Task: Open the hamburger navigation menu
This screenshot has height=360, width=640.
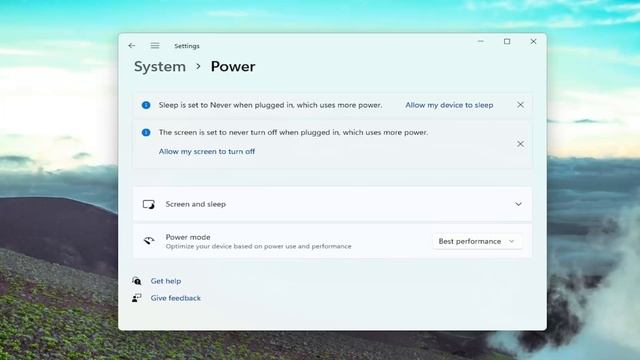Action: 155,46
